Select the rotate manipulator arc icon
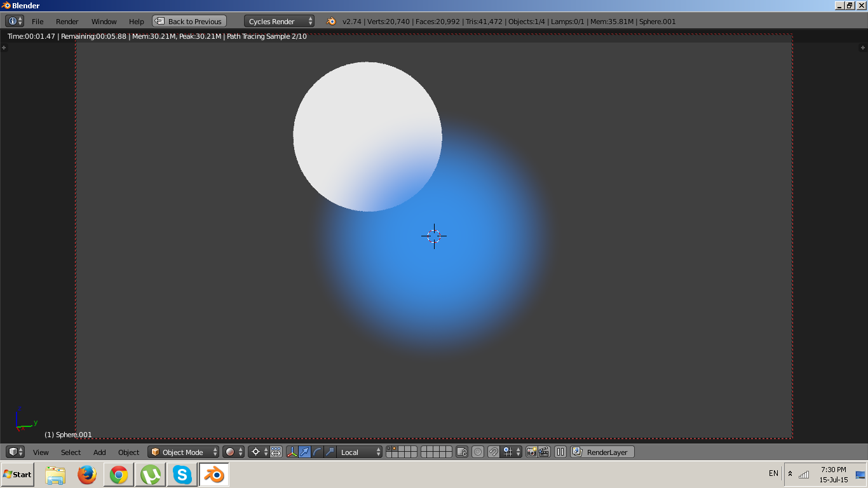Viewport: 868px width, 488px height. click(317, 452)
